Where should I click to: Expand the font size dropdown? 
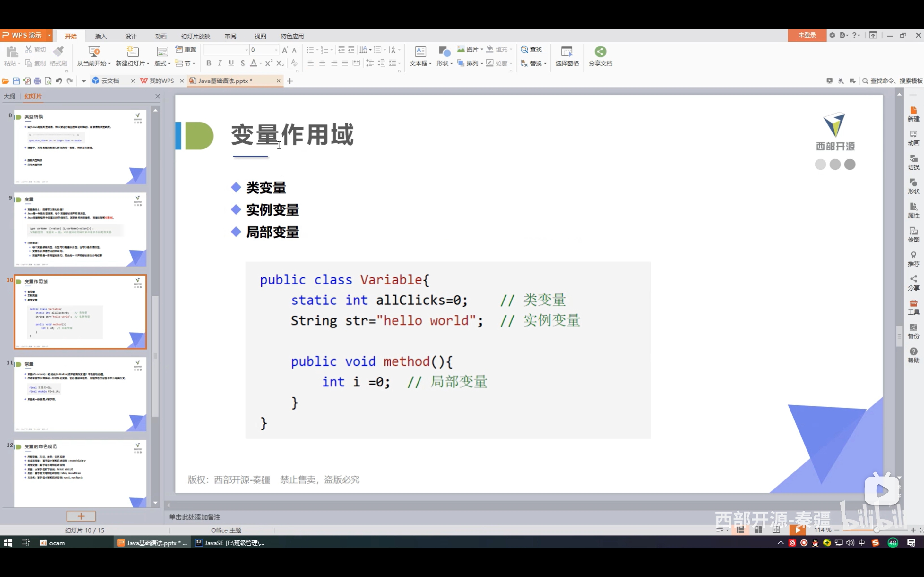tap(276, 50)
